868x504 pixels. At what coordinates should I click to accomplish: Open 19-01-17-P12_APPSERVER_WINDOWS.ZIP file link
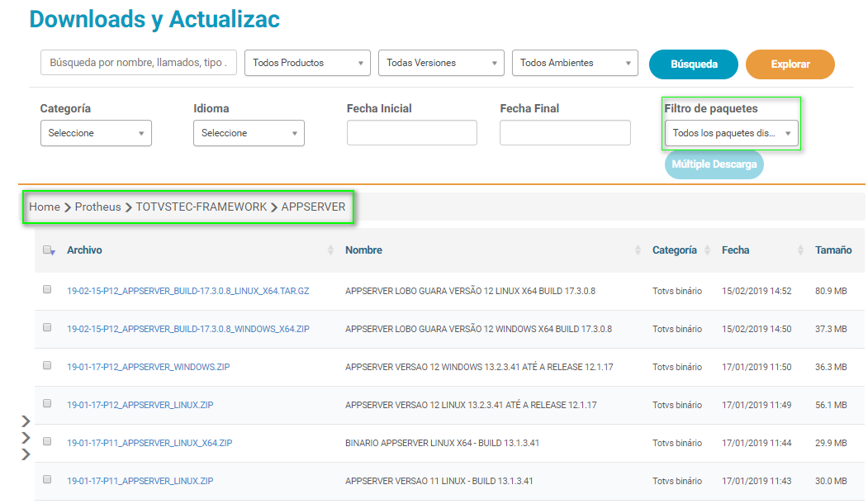[x=149, y=367]
